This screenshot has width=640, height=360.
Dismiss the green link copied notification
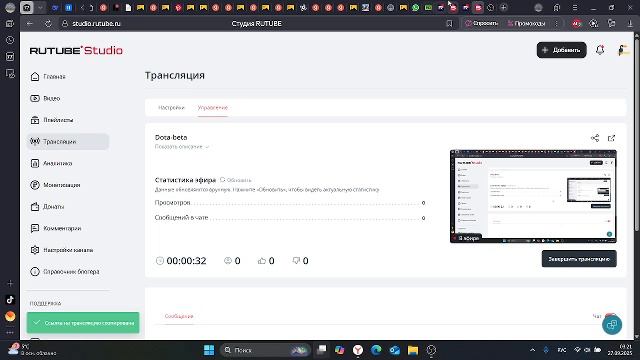pyautogui.click(x=83, y=323)
